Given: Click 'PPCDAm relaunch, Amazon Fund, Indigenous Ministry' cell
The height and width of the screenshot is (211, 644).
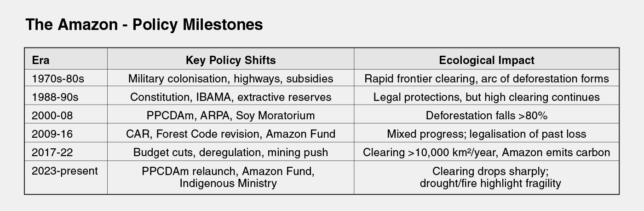Looking at the screenshot, I should pos(228,177).
